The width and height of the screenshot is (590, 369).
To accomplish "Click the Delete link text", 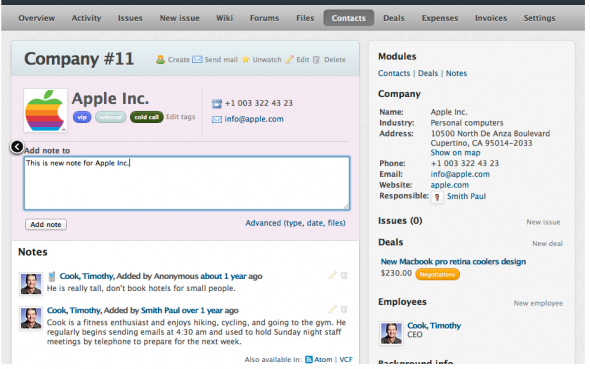I will [x=335, y=59].
